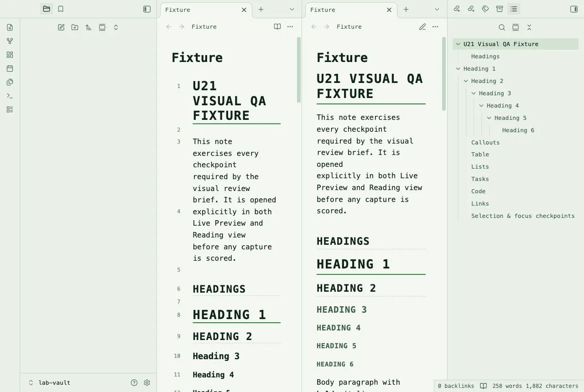The image size is (584, 392).
Task: Switch right pane to editing mode via pencil
Action: point(422,27)
